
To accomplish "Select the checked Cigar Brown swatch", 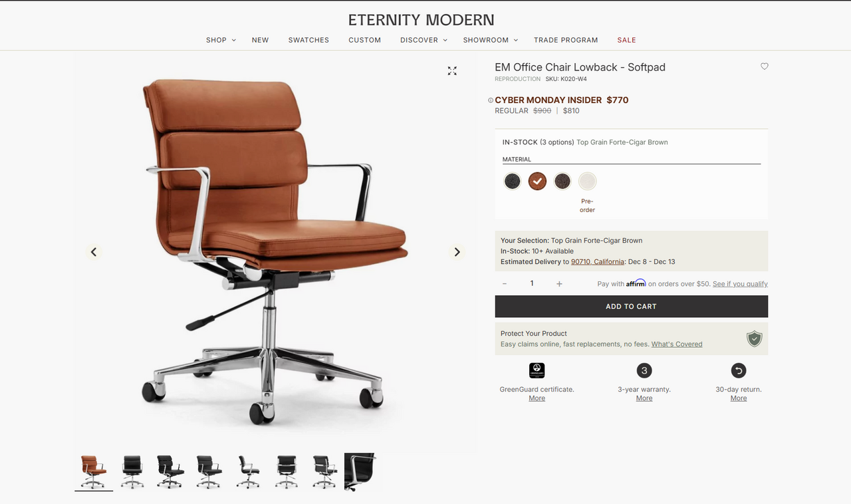I will pyautogui.click(x=537, y=181).
